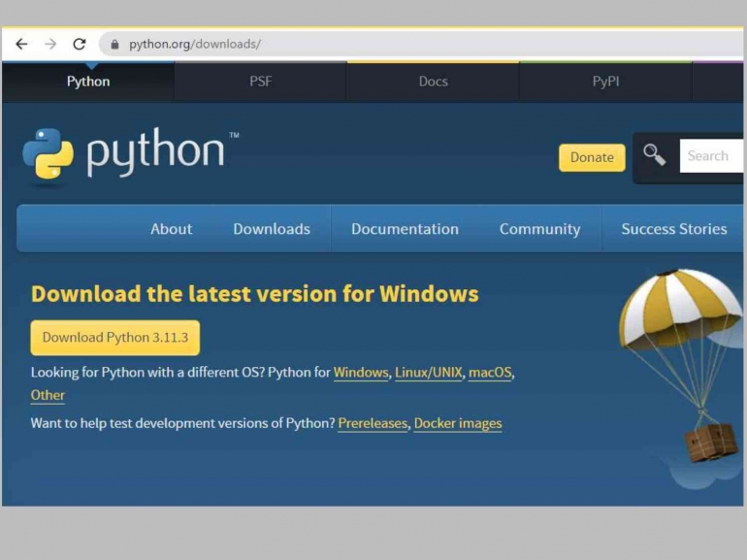Click the browser forward arrow

point(50,45)
